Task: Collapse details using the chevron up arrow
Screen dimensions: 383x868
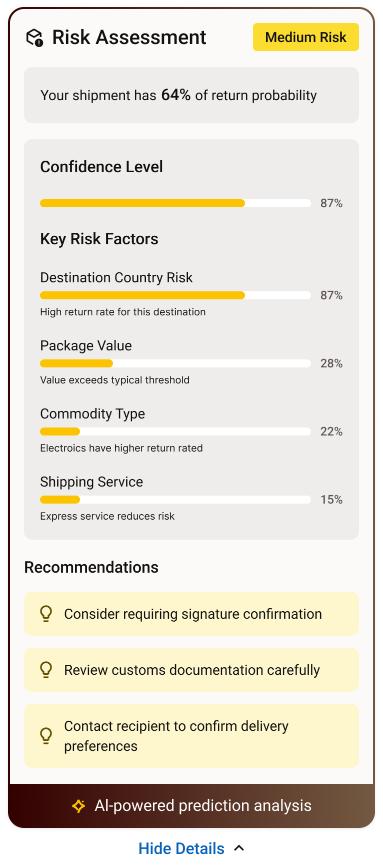Action: [x=239, y=848]
